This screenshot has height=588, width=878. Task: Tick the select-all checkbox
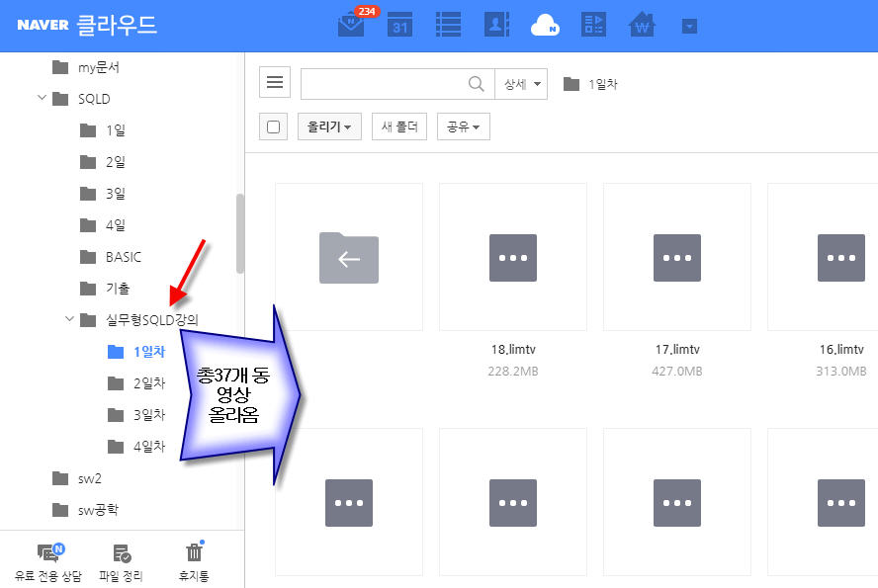[x=273, y=126]
